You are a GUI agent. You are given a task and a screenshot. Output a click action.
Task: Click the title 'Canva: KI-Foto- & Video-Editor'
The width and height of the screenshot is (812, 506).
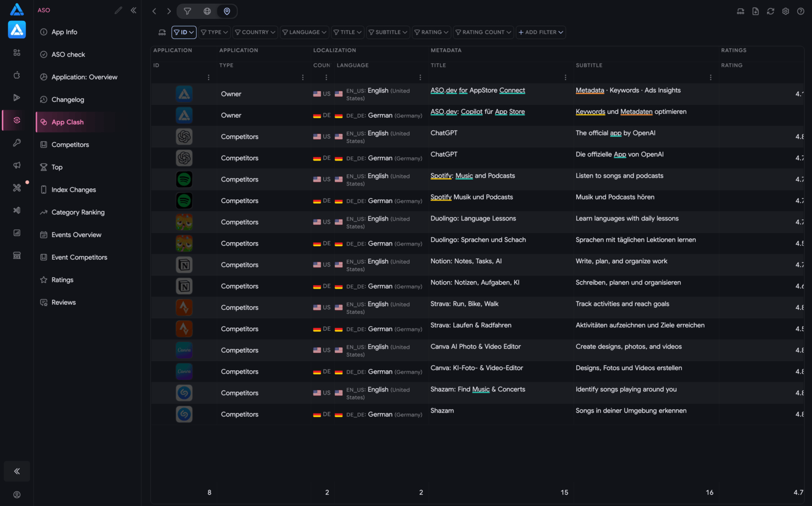click(477, 368)
